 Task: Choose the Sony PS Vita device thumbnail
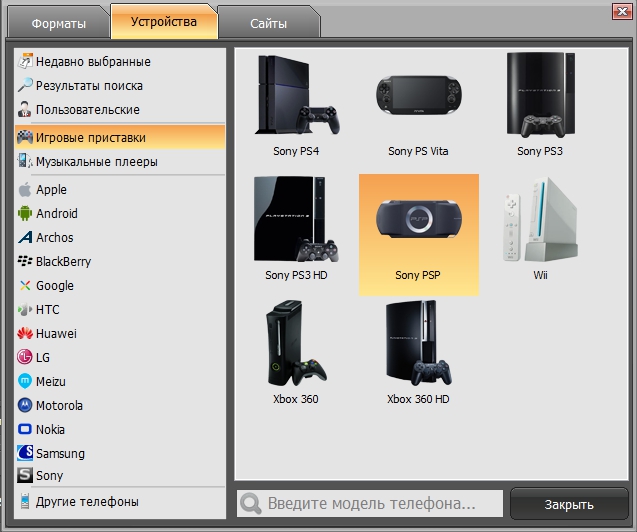(418, 95)
